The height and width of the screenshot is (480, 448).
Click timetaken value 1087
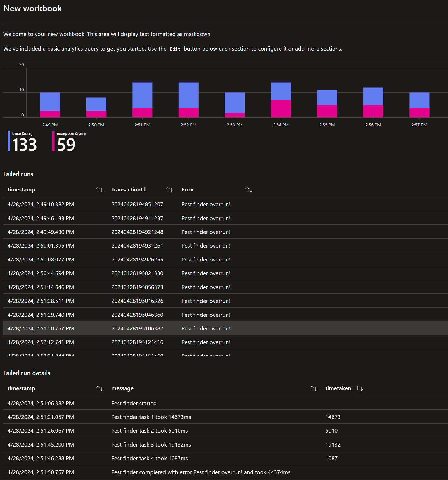coord(331,458)
